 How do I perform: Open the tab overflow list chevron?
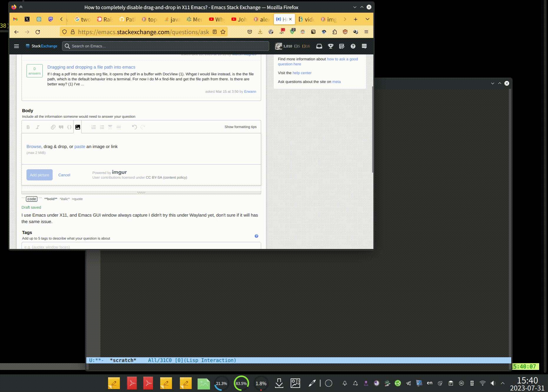point(367,19)
